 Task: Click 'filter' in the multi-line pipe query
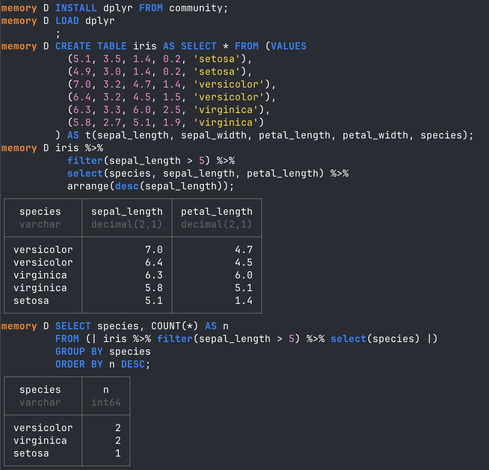click(85, 161)
